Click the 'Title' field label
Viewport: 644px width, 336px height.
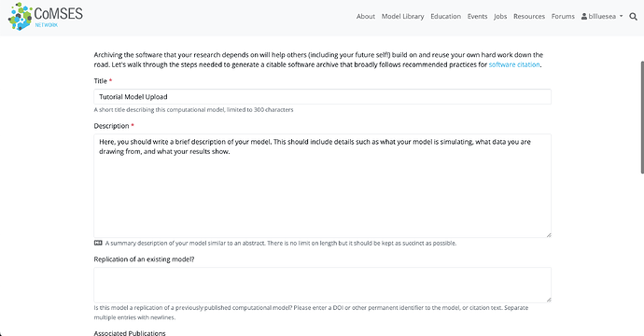100,81
